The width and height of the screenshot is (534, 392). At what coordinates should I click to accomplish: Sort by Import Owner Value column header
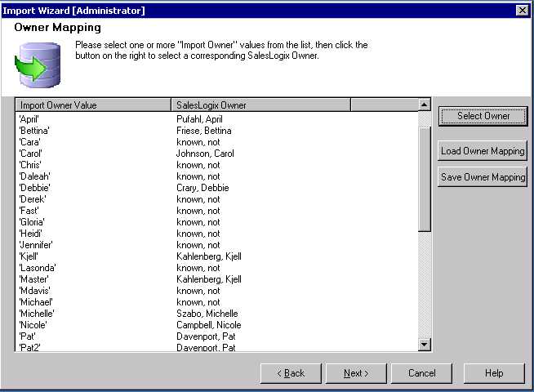pyautogui.click(x=94, y=105)
